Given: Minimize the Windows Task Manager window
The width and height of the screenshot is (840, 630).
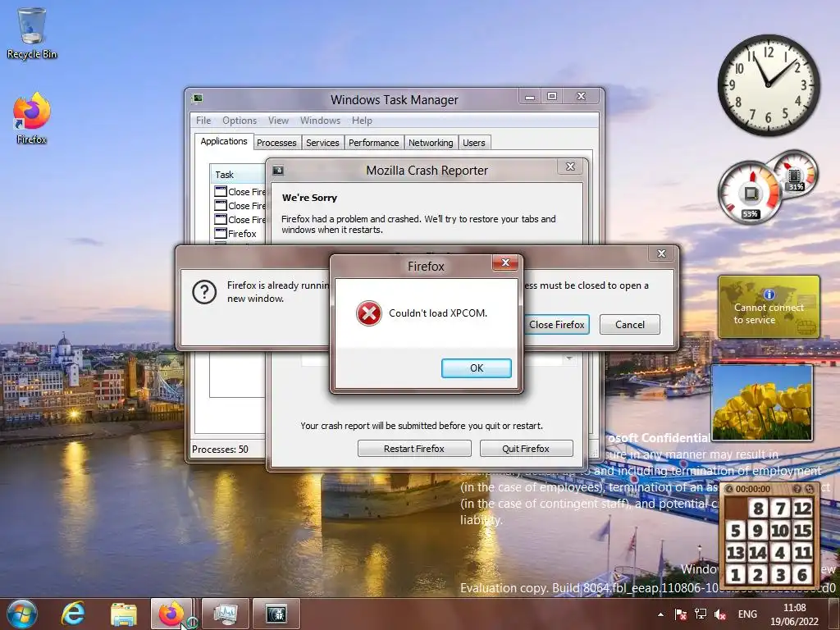Looking at the screenshot, I should pyautogui.click(x=530, y=97).
